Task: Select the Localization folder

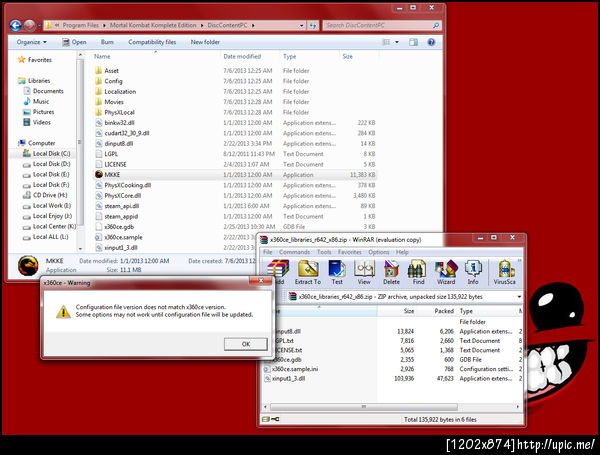Action: [x=120, y=91]
